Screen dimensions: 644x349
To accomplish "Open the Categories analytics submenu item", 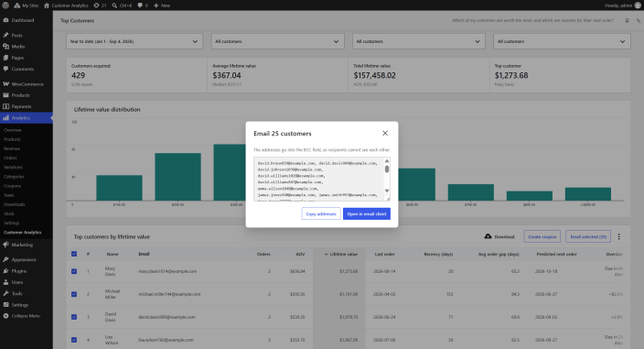I will (x=14, y=177).
